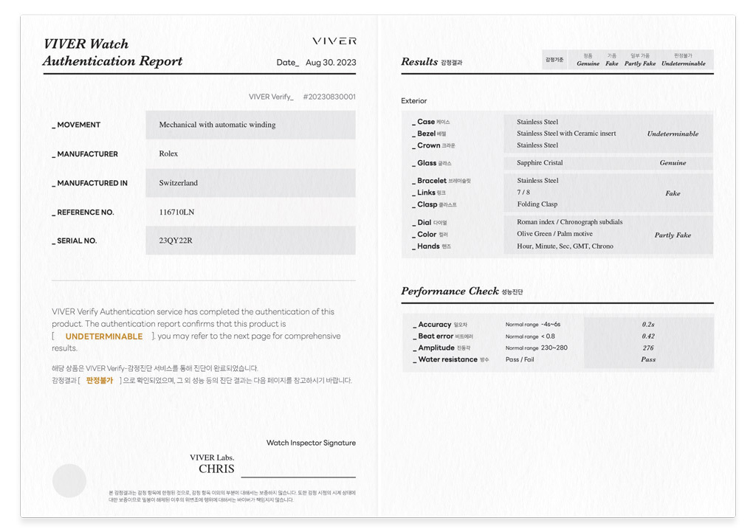Click the grey circular seal stamp
The height and width of the screenshot is (532, 756).
(69, 480)
